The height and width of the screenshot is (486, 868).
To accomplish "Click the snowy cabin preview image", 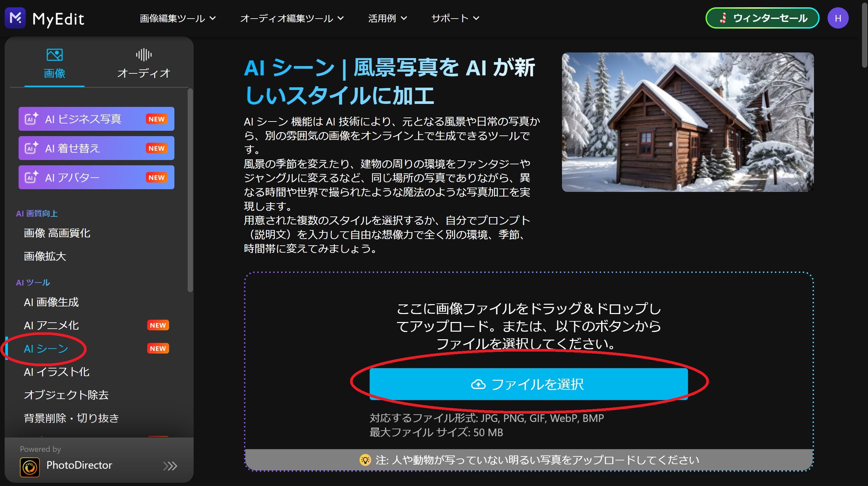I will coord(687,122).
